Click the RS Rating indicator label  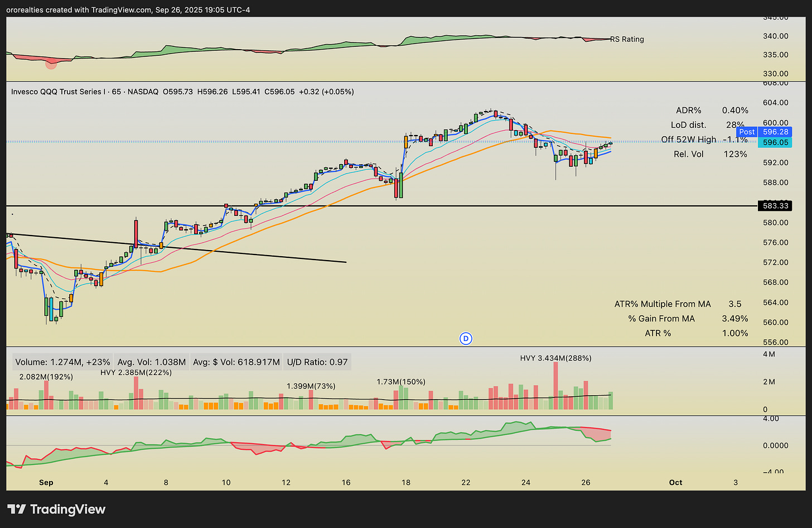click(x=627, y=39)
